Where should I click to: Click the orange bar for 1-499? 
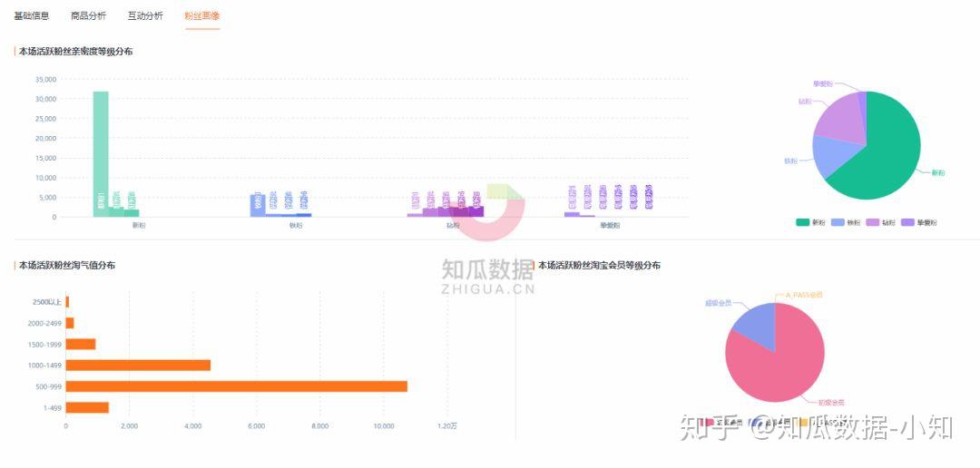tap(87, 407)
